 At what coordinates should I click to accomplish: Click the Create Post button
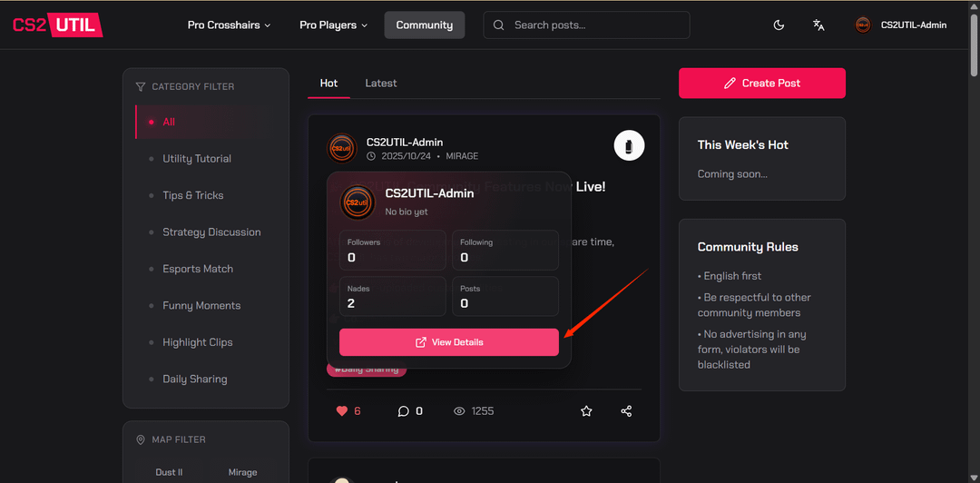(x=761, y=84)
